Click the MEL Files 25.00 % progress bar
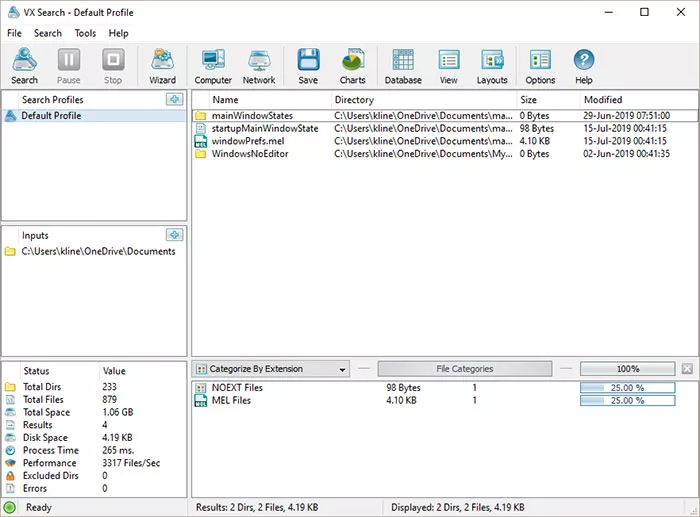Screen dimensions: 700x517 (x=628, y=400)
